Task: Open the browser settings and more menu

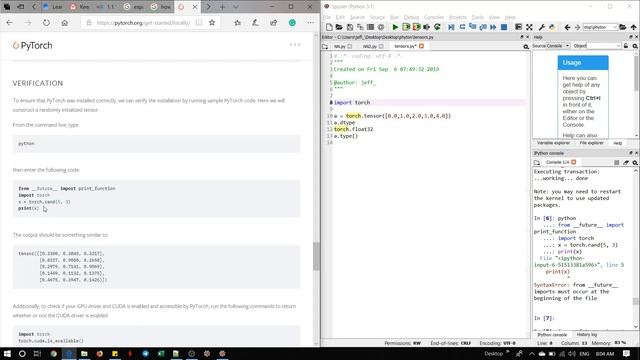Action: 311,23
